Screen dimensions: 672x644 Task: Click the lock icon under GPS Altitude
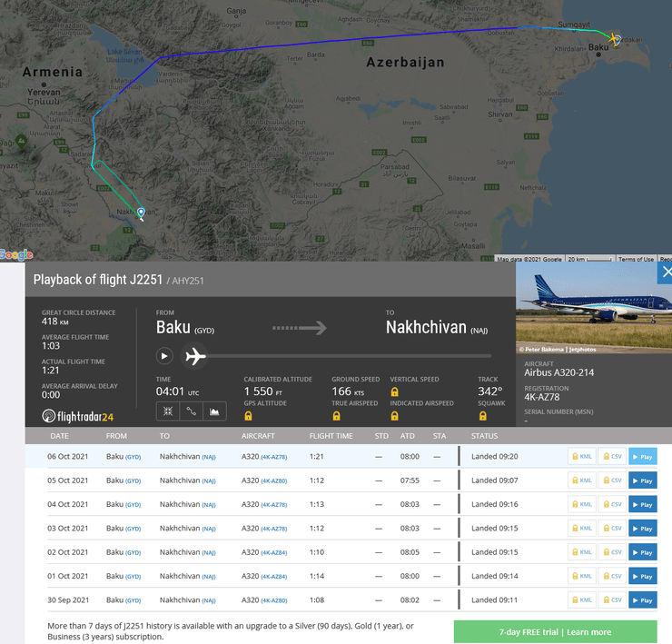248,416
